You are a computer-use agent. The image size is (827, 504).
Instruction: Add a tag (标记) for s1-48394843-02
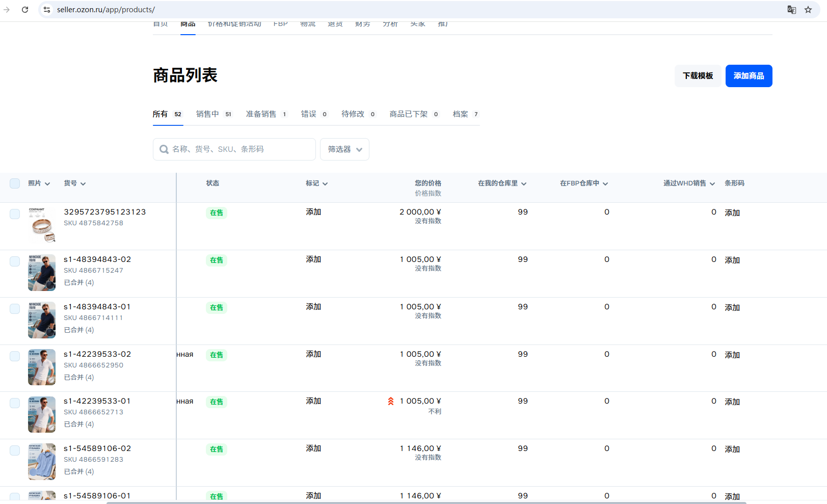tap(313, 259)
